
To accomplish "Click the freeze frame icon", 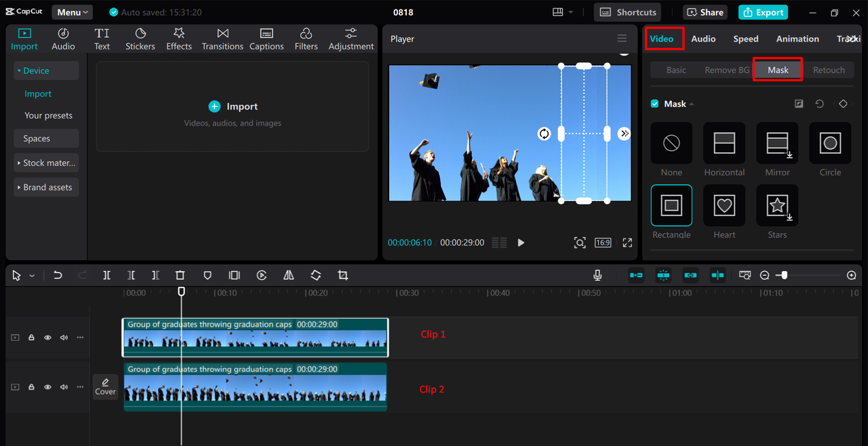I will pos(234,275).
